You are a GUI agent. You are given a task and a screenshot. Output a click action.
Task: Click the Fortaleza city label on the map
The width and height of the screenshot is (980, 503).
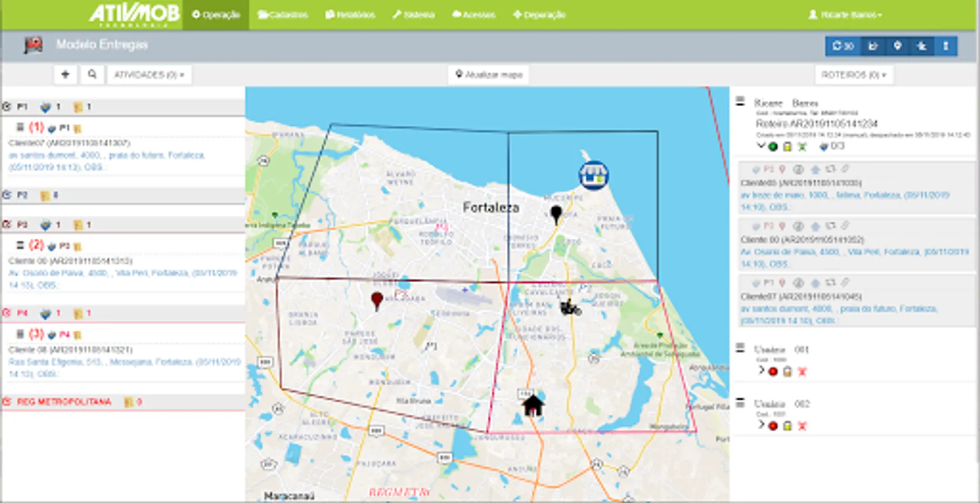coord(491,207)
